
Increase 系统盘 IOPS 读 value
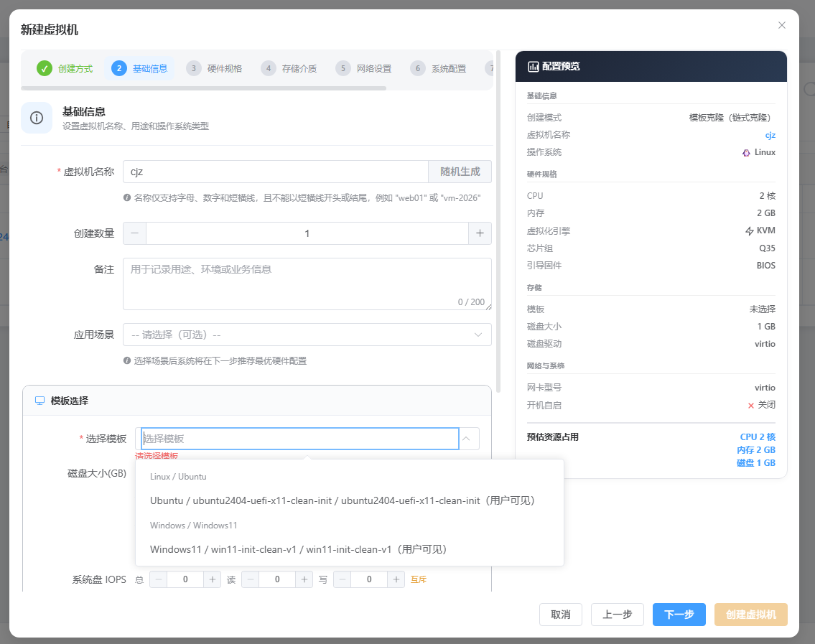304,579
